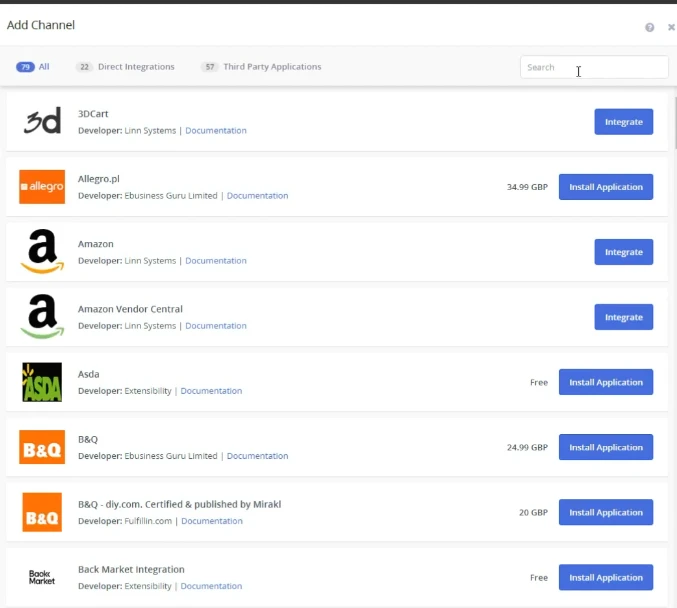Click the Amazon logo with orange arrow
677x608 pixels.
(42, 252)
